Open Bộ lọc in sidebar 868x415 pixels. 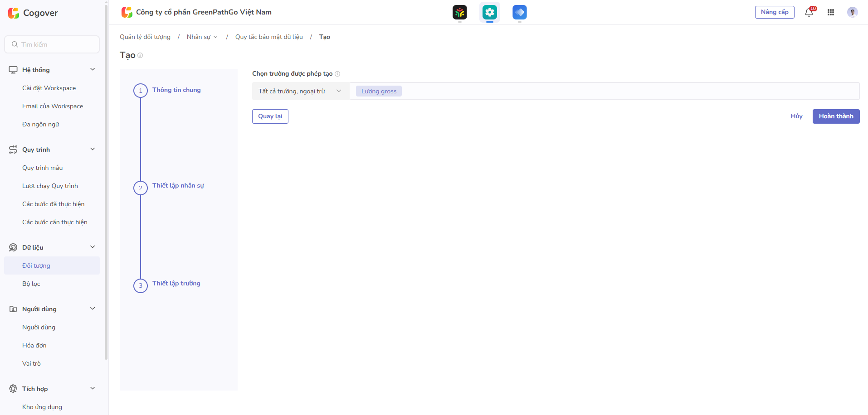tap(31, 284)
